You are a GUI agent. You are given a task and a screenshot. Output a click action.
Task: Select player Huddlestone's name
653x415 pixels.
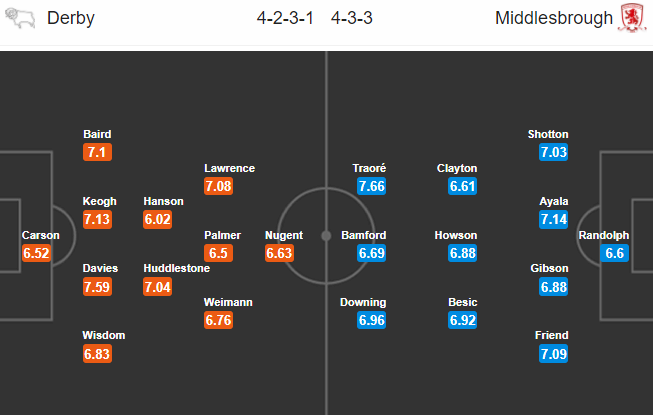tap(177, 269)
